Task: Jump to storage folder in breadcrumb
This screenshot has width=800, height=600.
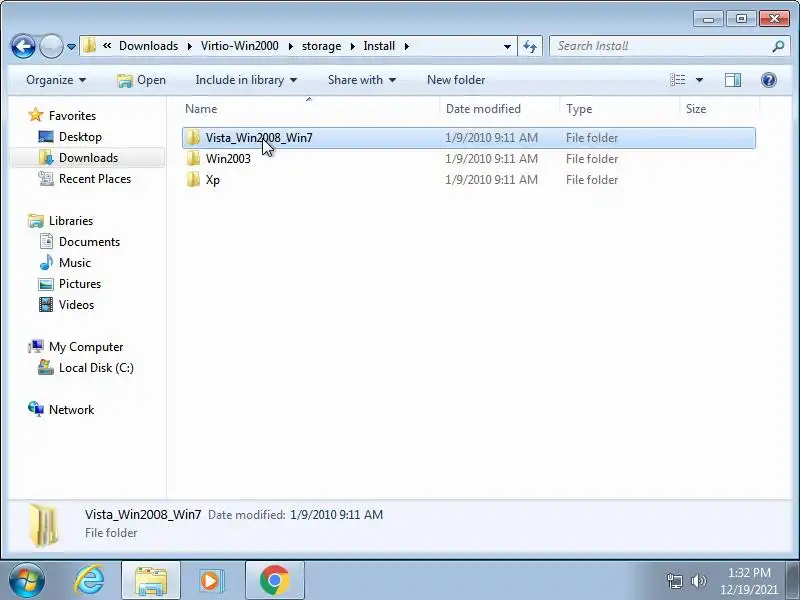Action: tap(321, 46)
